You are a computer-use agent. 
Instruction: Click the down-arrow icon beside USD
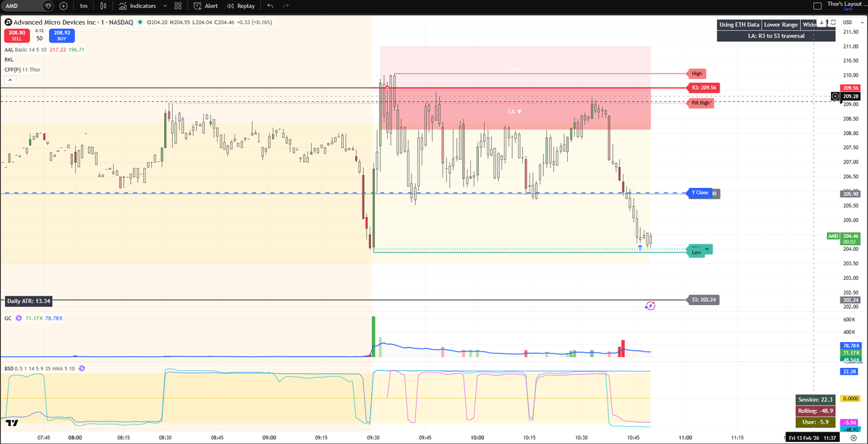[822, 24]
